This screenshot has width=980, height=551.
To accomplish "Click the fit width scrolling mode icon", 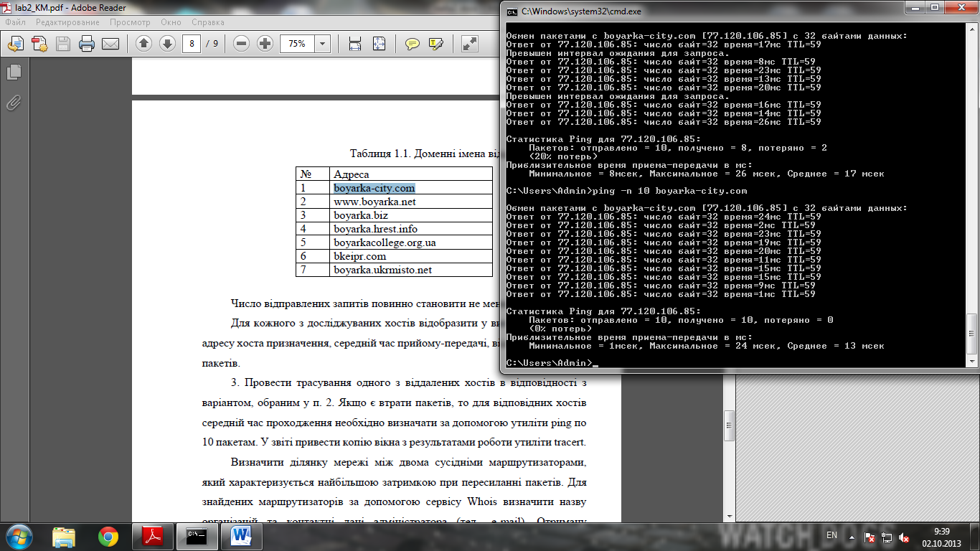I will tap(355, 44).
